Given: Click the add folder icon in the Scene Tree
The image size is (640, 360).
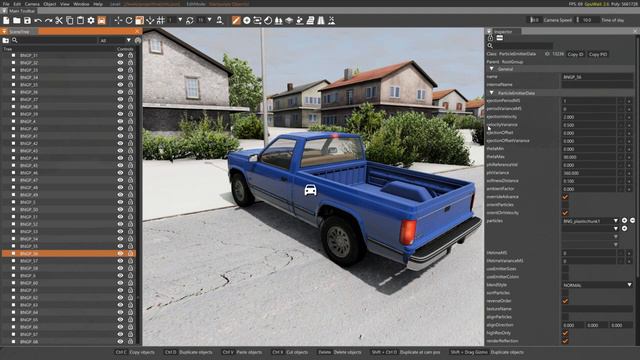Looking at the screenshot, I should [x=6, y=40].
